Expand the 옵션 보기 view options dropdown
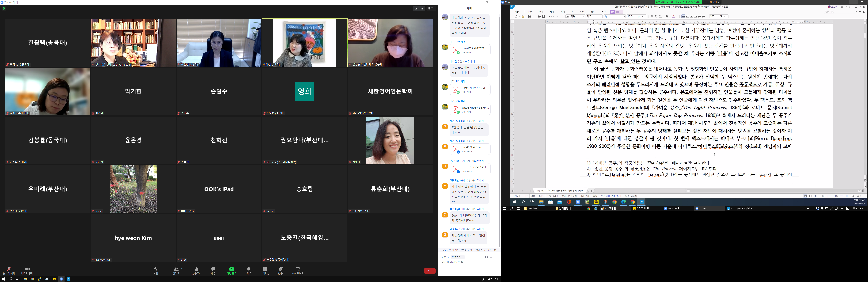Screen dimensions: 868x282 coord(713,2)
